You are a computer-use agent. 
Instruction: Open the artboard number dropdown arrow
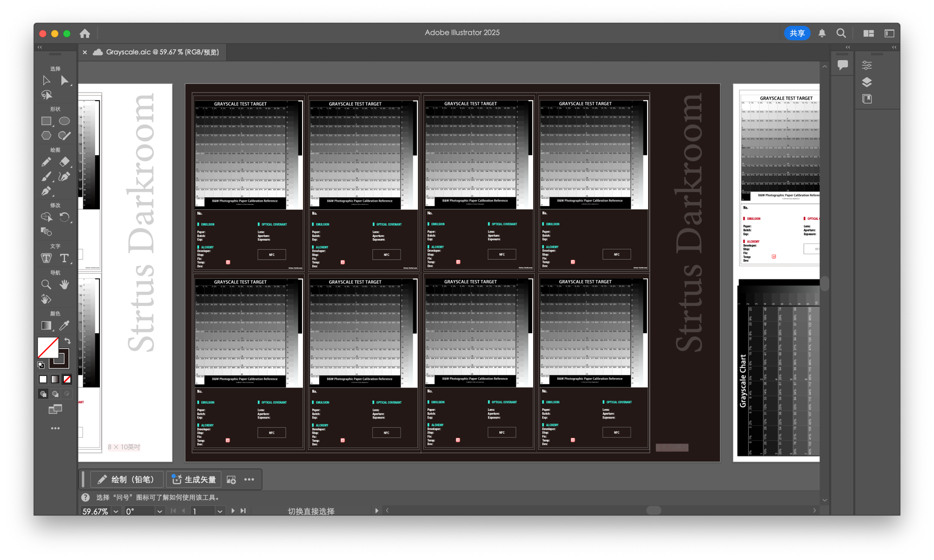tap(220, 511)
